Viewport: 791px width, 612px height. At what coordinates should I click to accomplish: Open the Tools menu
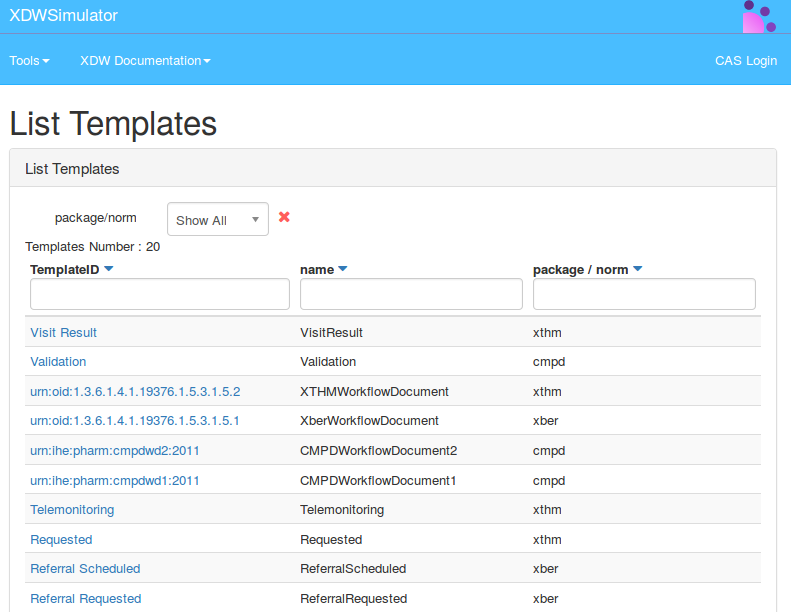[x=29, y=61]
